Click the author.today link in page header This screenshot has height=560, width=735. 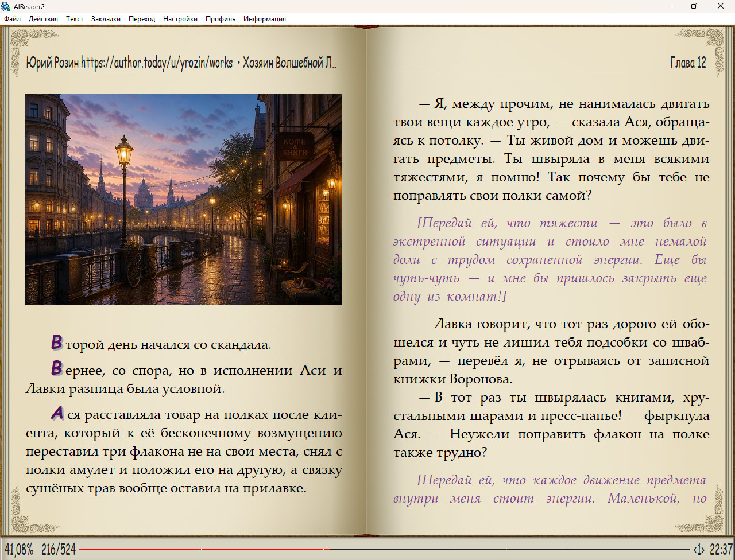(x=157, y=63)
